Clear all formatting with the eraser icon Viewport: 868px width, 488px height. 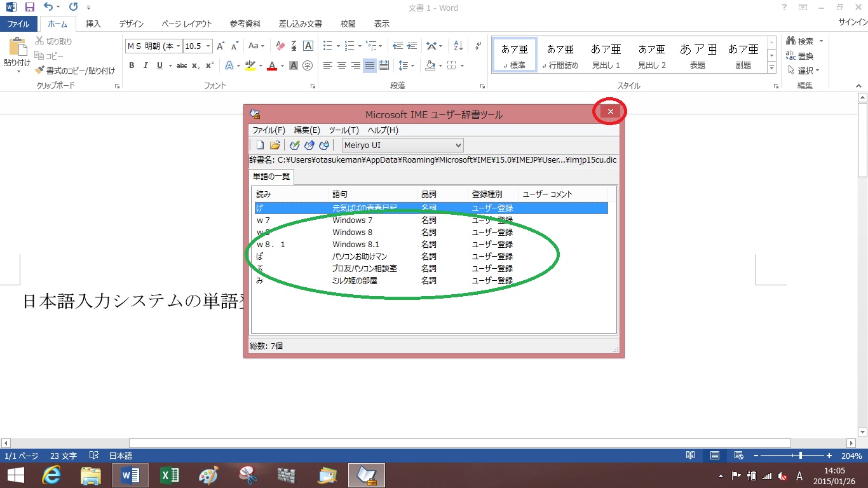(x=280, y=46)
